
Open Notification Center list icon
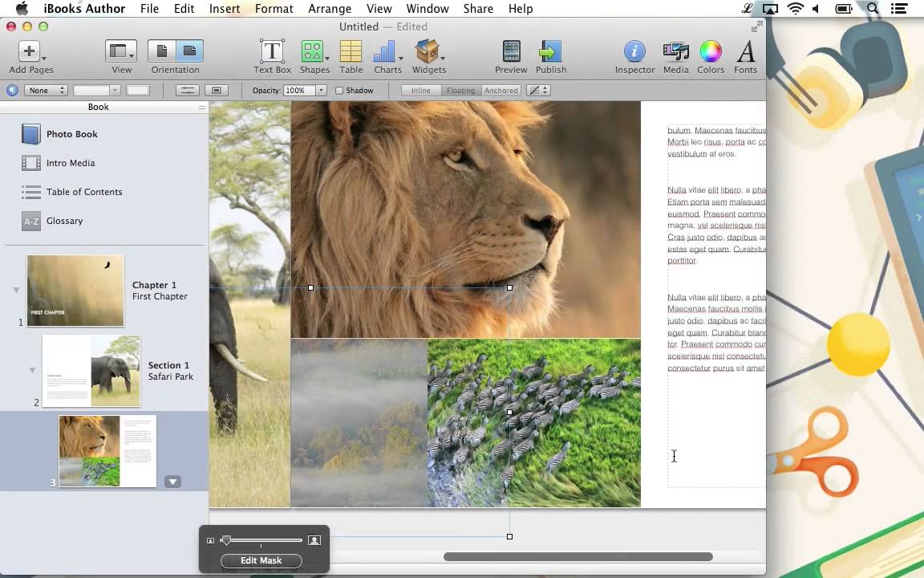point(898,8)
